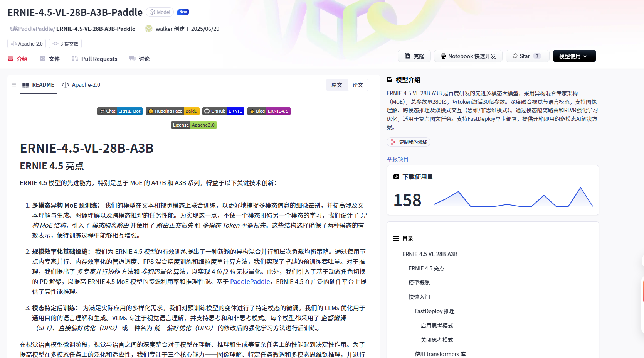The image size is (644, 358).
Task: Click the Chat ERNIE Bot badge
Action: pos(120,111)
